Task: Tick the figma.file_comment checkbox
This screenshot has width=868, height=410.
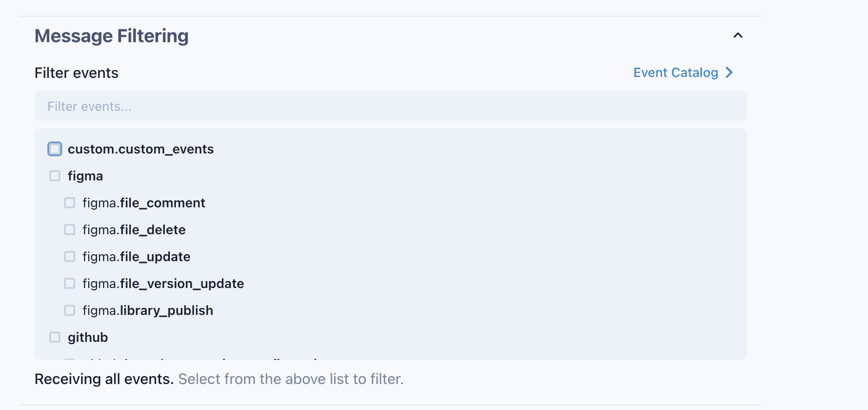Action: (x=70, y=203)
